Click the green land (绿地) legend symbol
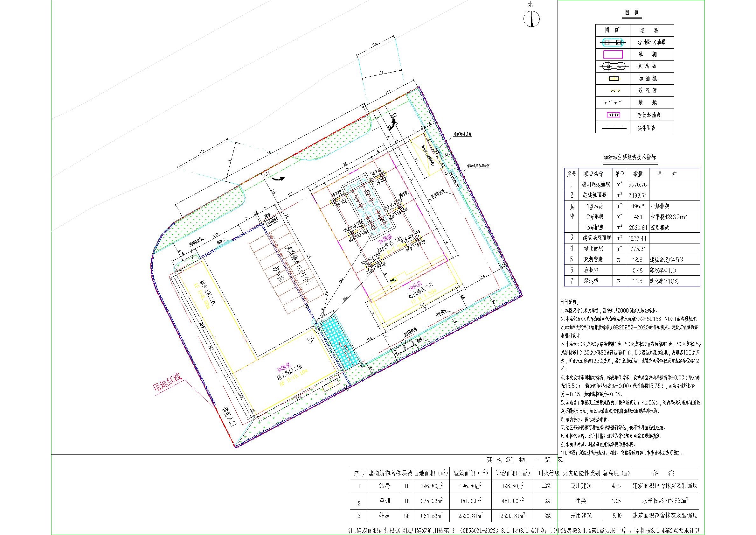The image size is (756, 535). tap(613, 102)
